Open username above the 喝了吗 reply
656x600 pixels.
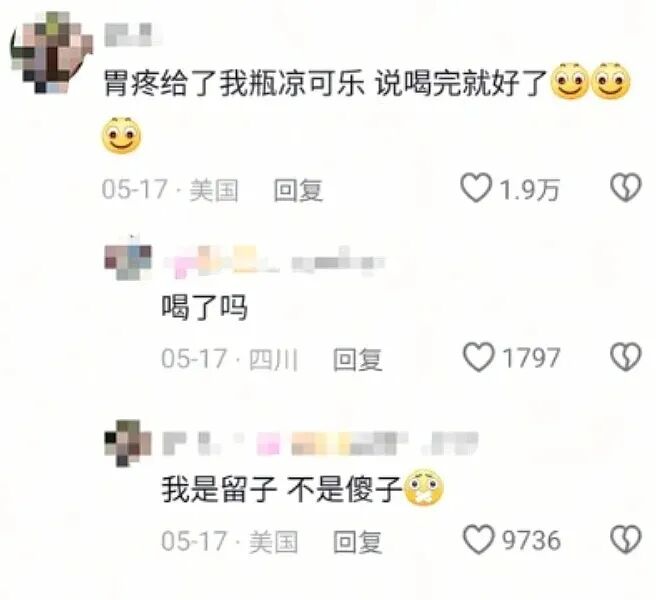pos(274,262)
